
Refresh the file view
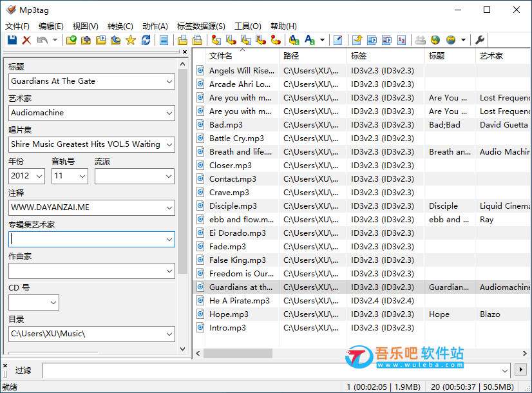(146, 40)
